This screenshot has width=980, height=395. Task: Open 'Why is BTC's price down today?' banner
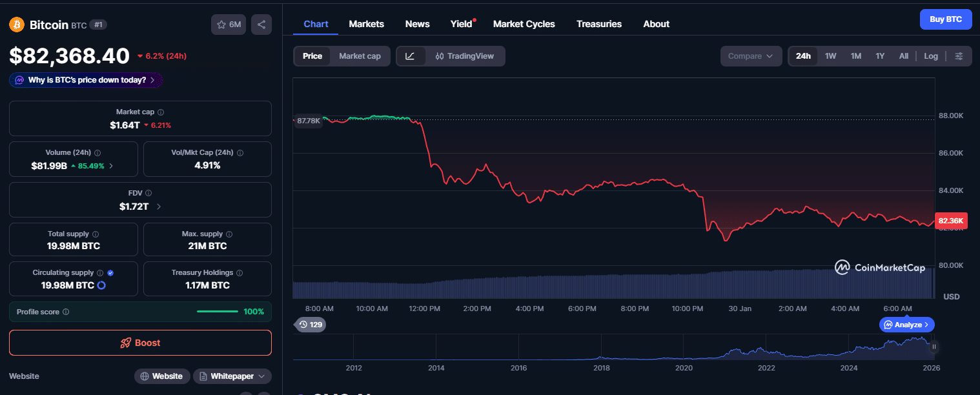pos(85,79)
